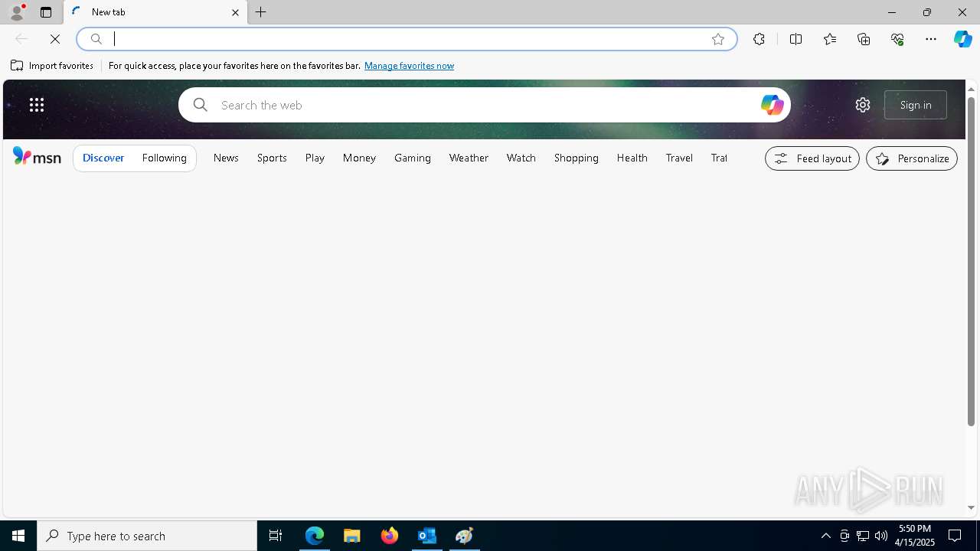
Task: Open the Watch category
Action: [521, 158]
